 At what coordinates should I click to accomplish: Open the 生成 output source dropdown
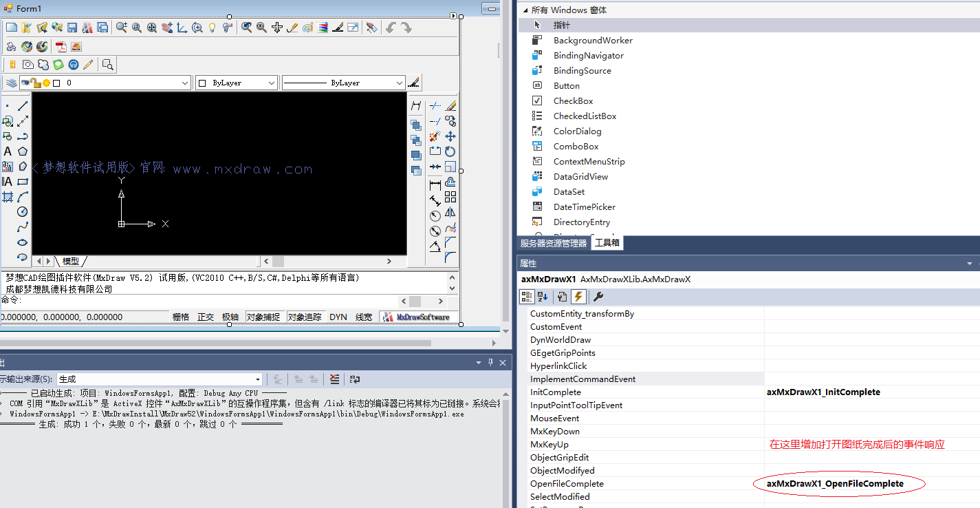coord(258,379)
